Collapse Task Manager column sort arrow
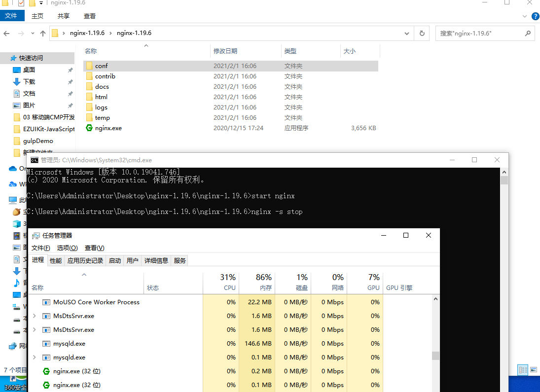 (x=84, y=275)
